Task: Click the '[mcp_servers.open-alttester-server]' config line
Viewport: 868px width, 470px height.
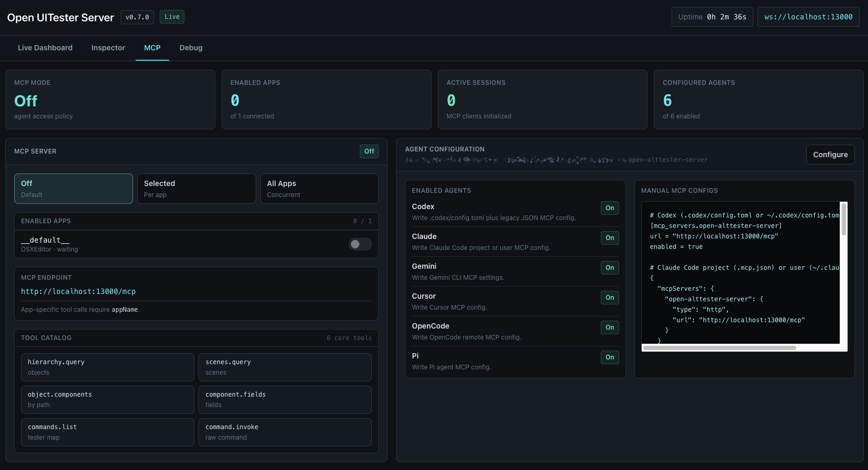Action: [716, 226]
